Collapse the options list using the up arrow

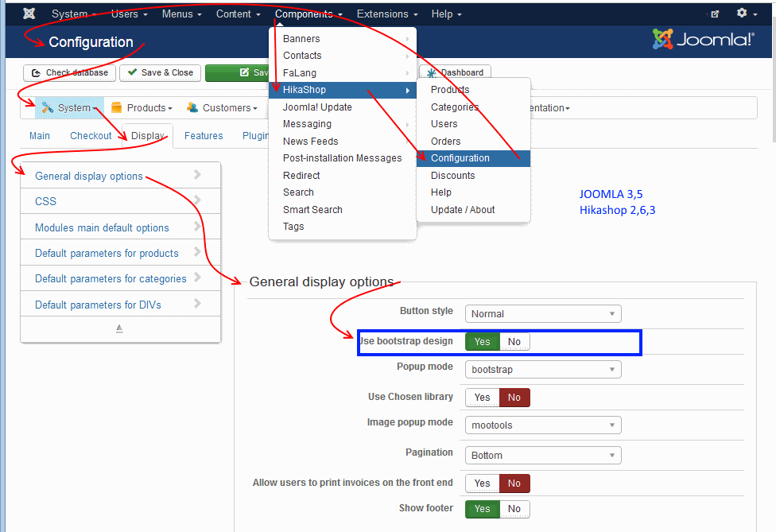coord(119,328)
